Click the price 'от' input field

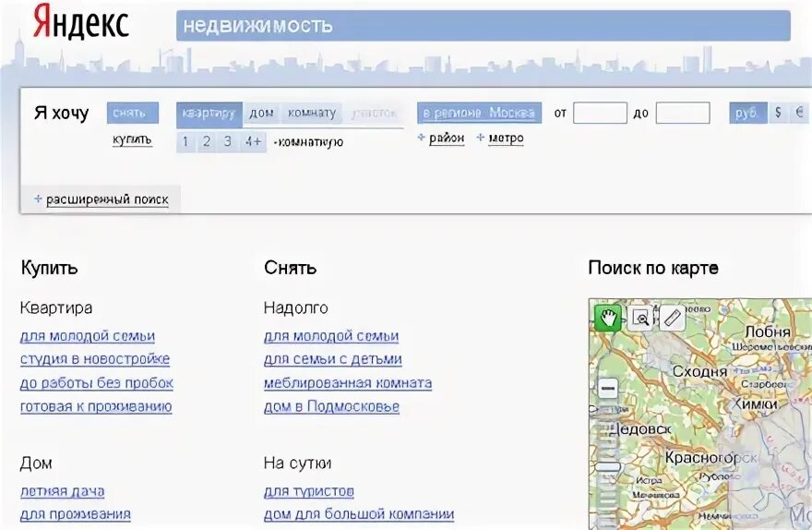pos(600,113)
